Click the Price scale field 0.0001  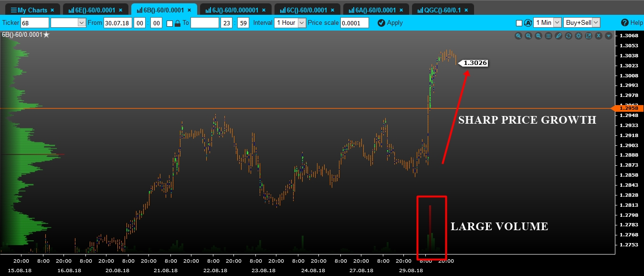[354, 22]
